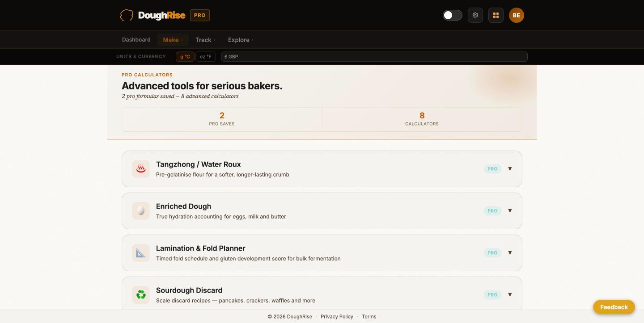Click PRO tag on Lamination row
Viewport: 644px width, 323px height.
[x=492, y=253]
